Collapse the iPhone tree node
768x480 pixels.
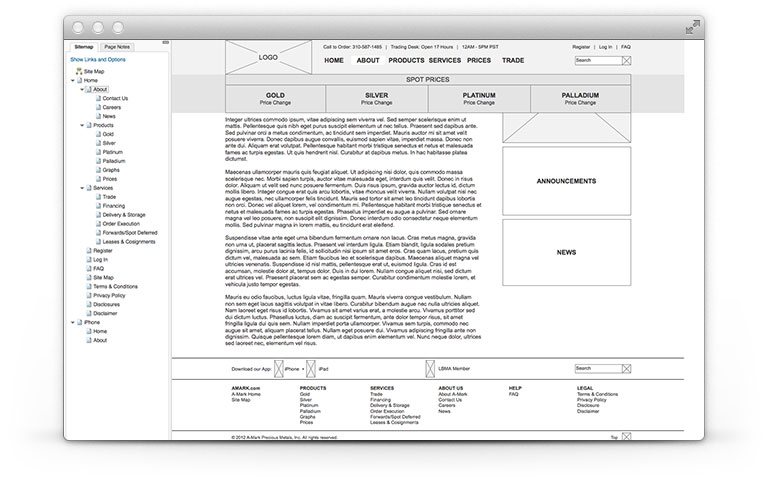[73, 322]
